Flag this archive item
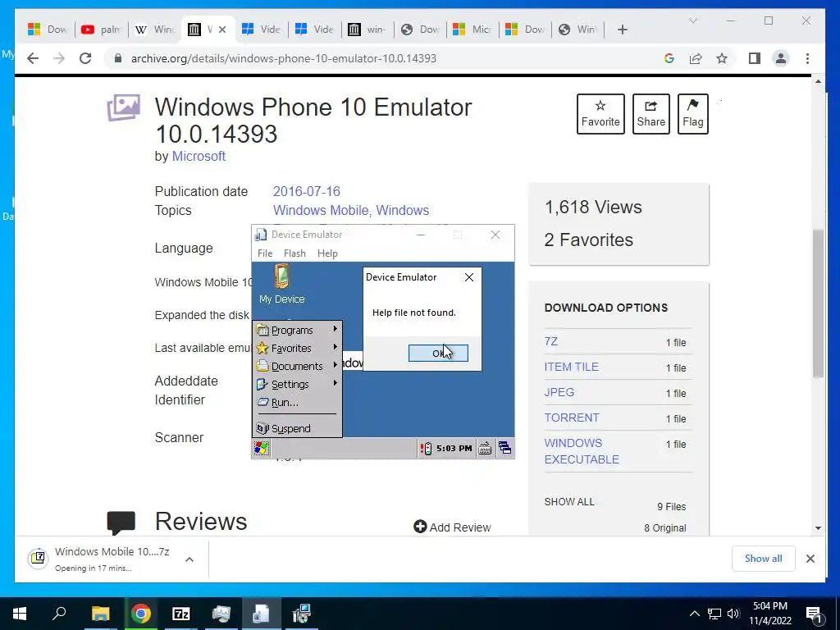The width and height of the screenshot is (840, 630). pos(692,113)
